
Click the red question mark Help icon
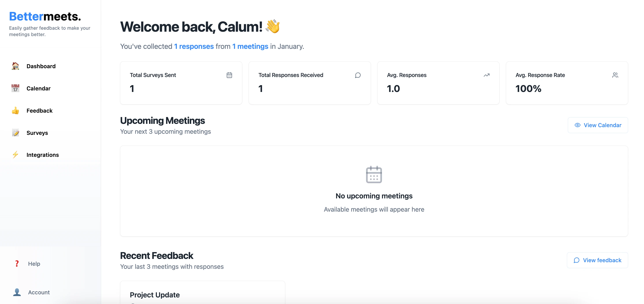click(17, 264)
